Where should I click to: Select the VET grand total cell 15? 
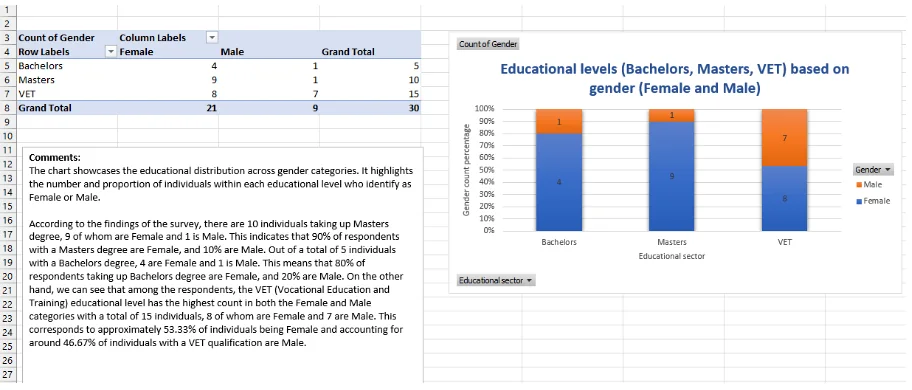click(x=370, y=94)
